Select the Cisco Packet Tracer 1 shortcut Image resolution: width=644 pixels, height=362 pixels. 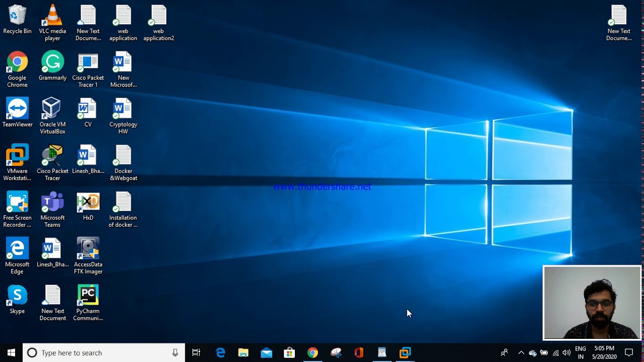click(88, 70)
